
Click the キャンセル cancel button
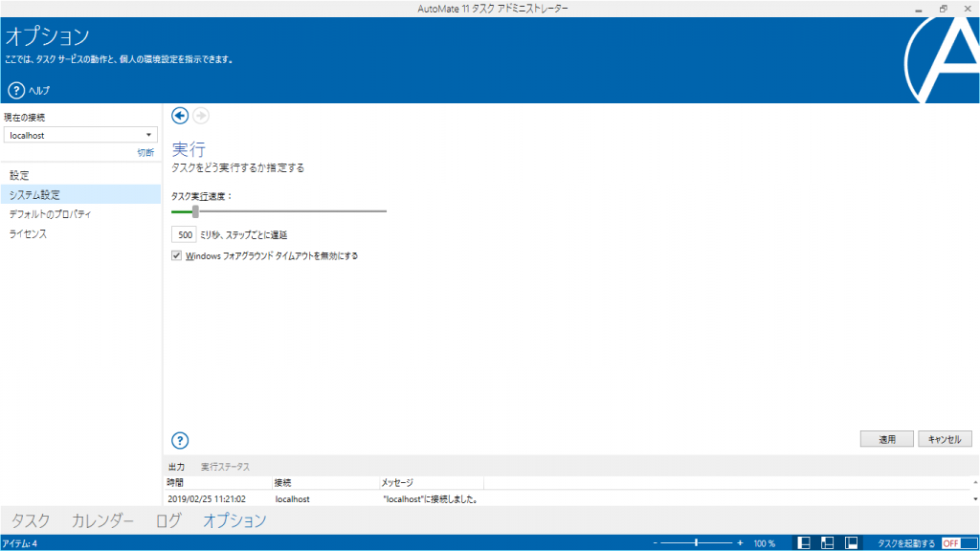tap(945, 439)
